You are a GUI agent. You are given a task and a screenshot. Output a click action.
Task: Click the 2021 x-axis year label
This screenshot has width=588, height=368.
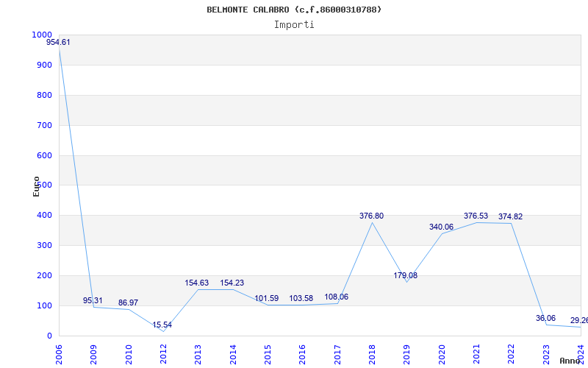coord(476,355)
